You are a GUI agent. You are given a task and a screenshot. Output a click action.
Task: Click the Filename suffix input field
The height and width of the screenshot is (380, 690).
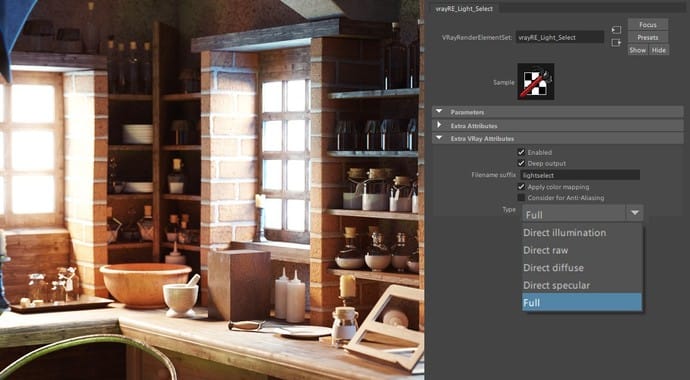580,175
